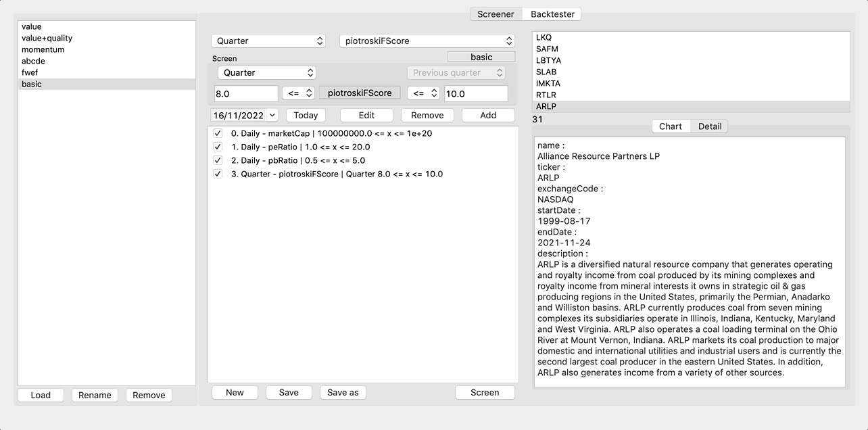Click the New screen button
This screenshot has height=430, width=868.
coord(235,393)
